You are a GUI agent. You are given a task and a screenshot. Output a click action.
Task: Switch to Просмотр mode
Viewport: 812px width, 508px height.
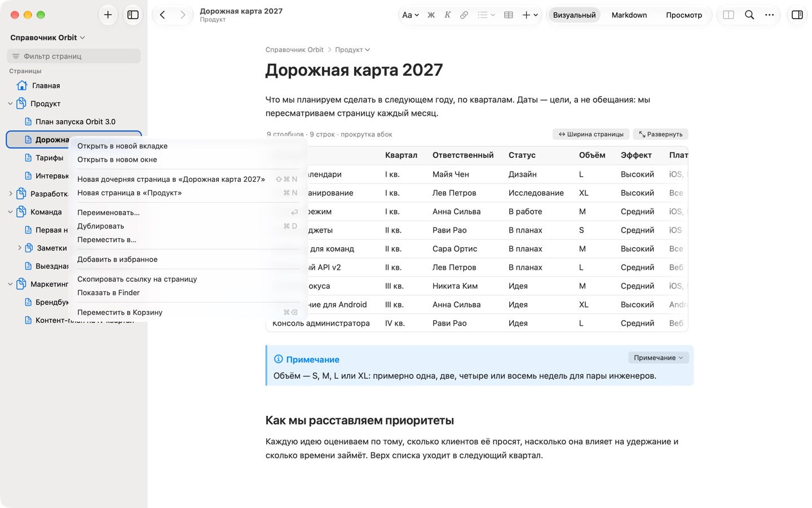click(x=683, y=15)
